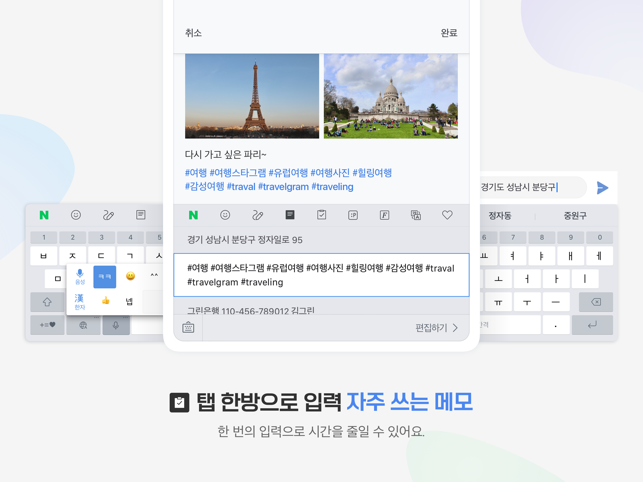643x482 pixels.
Task: Tap the ㅂ key on left keyboard
Action: pos(44,256)
